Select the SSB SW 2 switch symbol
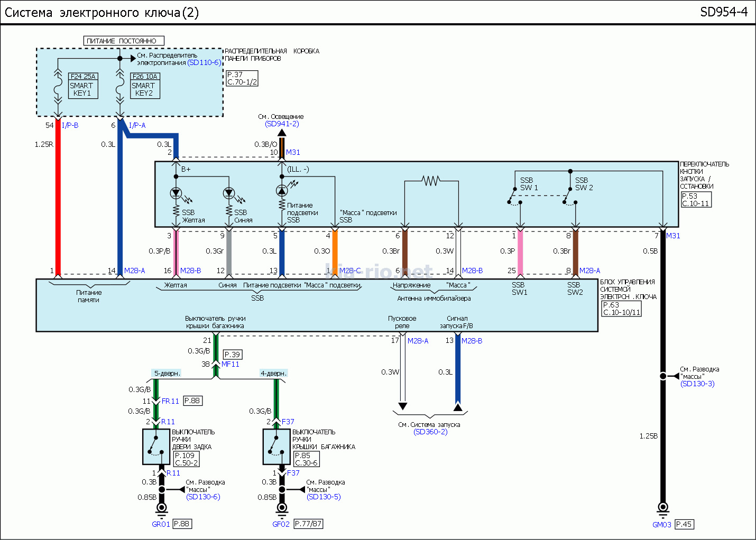The image size is (756, 540). (x=569, y=196)
